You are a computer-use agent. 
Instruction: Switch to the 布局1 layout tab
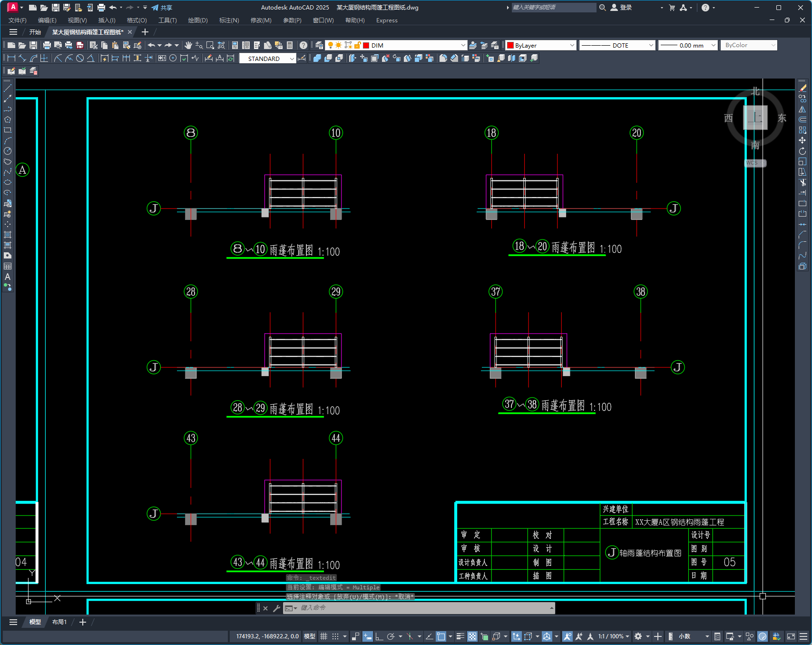click(59, 622)
